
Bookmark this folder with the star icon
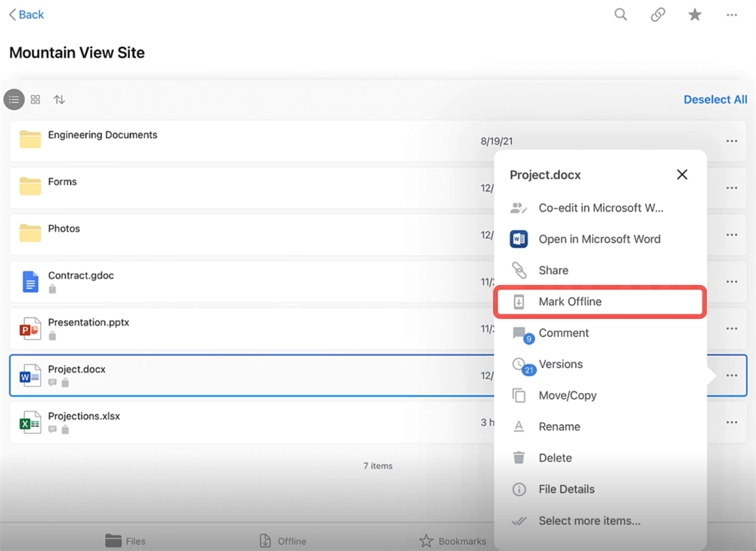point(695,14)
